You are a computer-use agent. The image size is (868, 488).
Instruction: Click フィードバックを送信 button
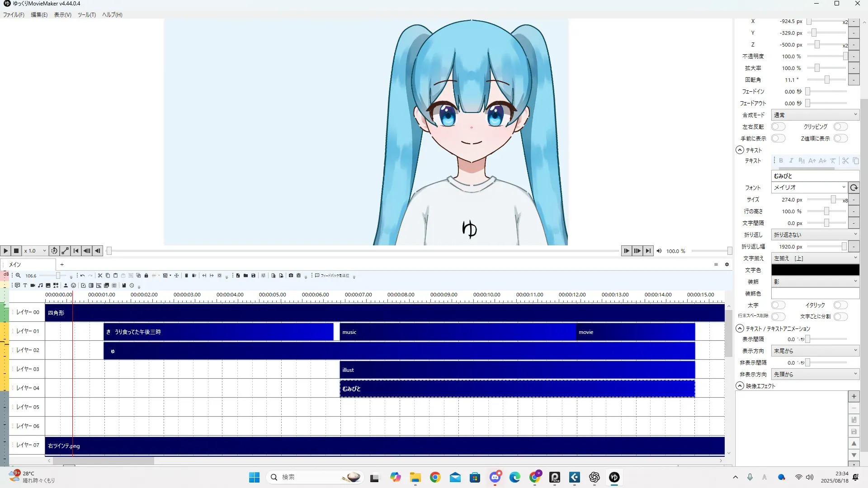click(333, 276)
